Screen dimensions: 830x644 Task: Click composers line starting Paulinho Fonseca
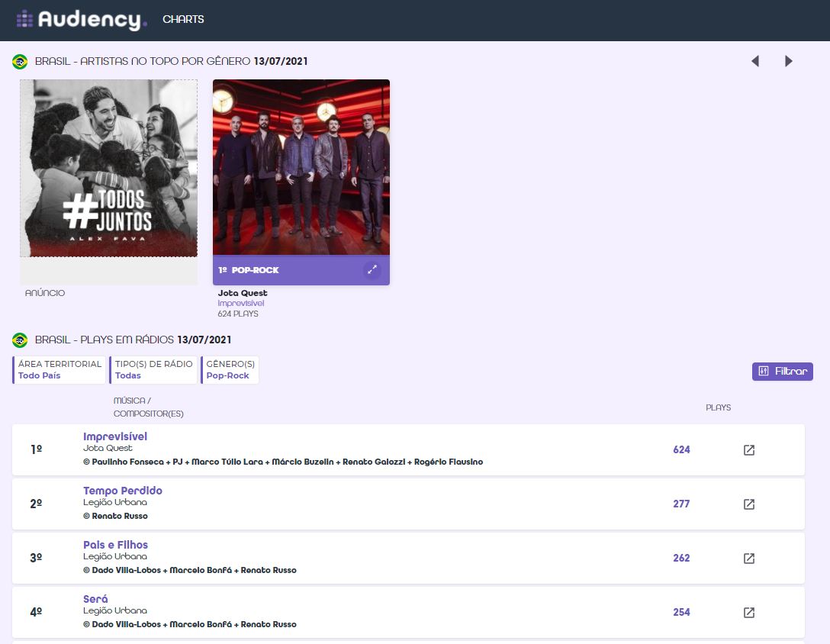(x=283, y=462)
